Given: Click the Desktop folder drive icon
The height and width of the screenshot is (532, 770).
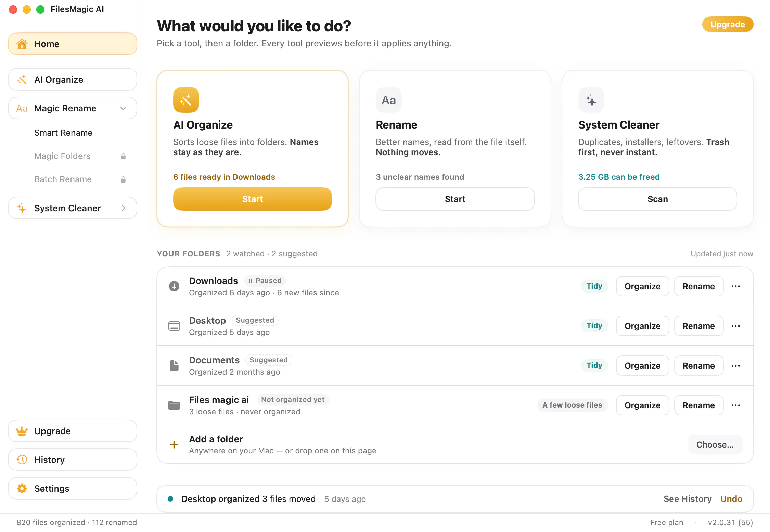Looking at the screenshot, I should point(174,326).
